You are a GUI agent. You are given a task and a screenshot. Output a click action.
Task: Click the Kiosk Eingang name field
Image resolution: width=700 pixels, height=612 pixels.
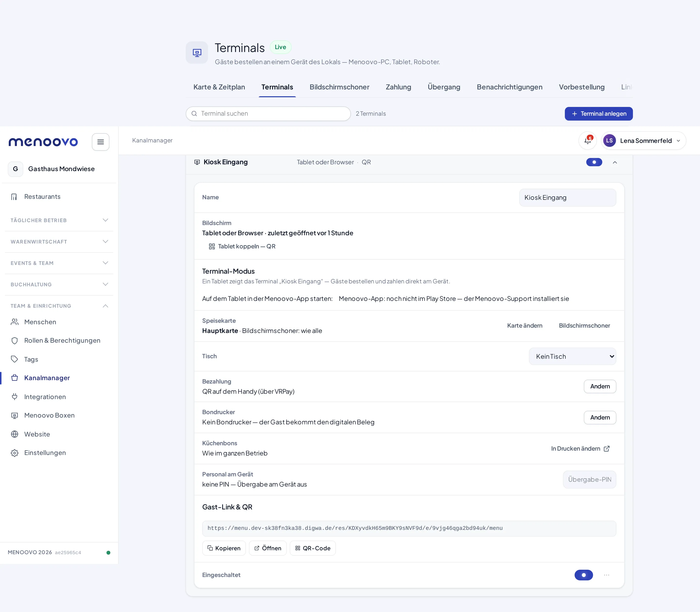point(568,198)
